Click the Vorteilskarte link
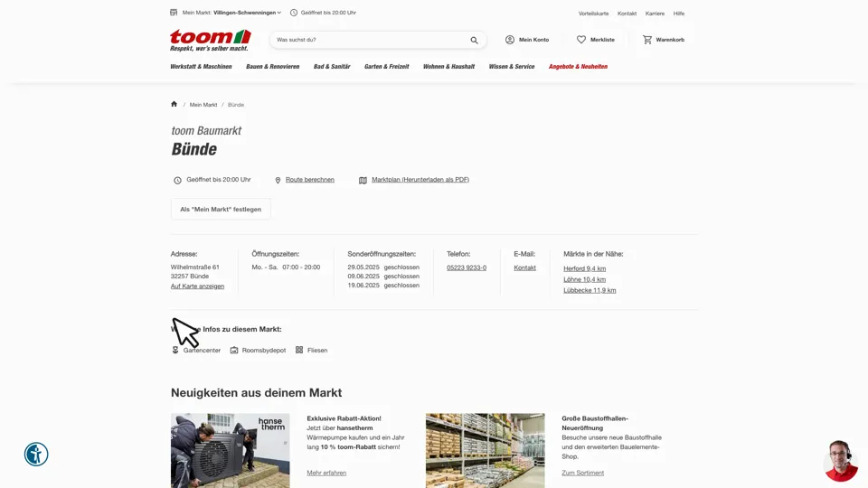 coord(593,14)
